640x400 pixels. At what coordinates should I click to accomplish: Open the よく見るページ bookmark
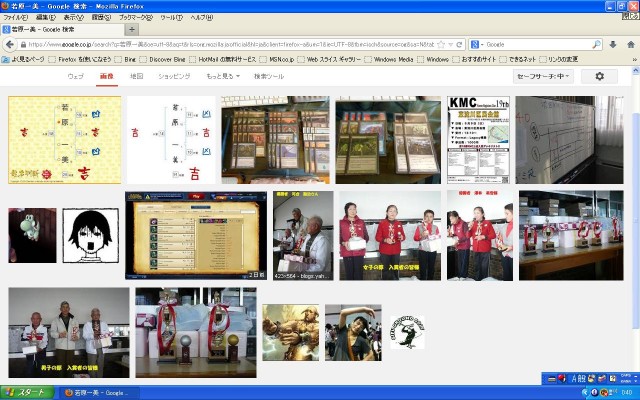(x=23, y=60)
